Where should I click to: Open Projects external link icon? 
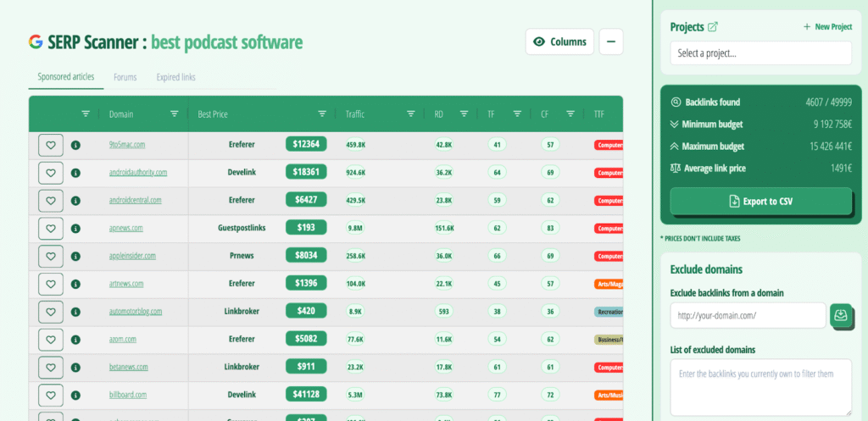point(712,27)
